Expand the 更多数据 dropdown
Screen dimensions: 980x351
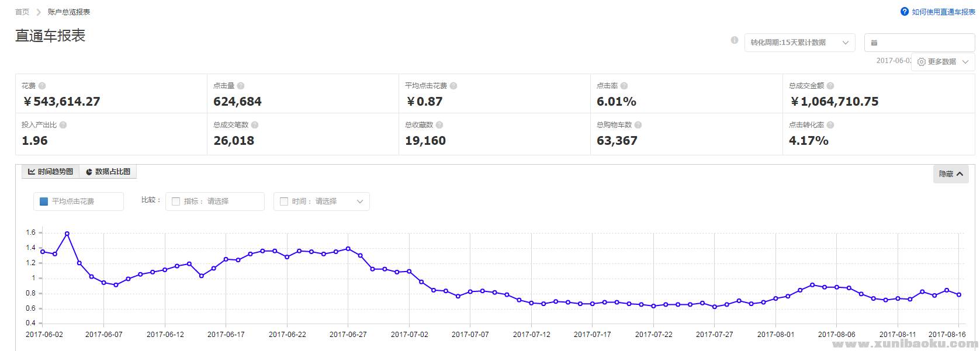pyautogui.click(x=943, y=62)
